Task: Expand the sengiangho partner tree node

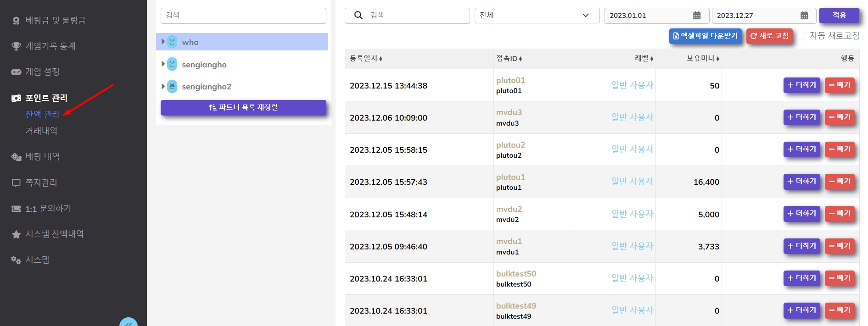Action: click(x=163, y=64)
